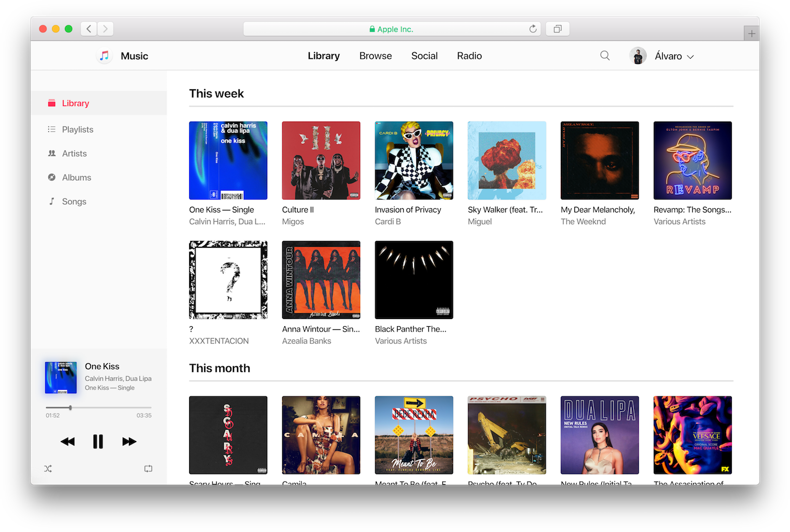
Task: Switch to the Social tab
Action: (425, 56)
